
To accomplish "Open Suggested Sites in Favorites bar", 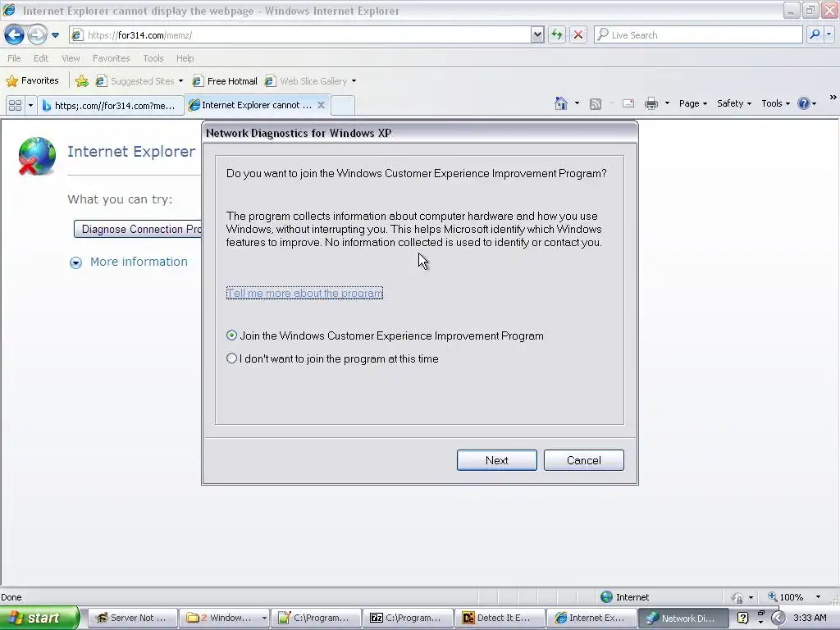I will coord(135,81).
